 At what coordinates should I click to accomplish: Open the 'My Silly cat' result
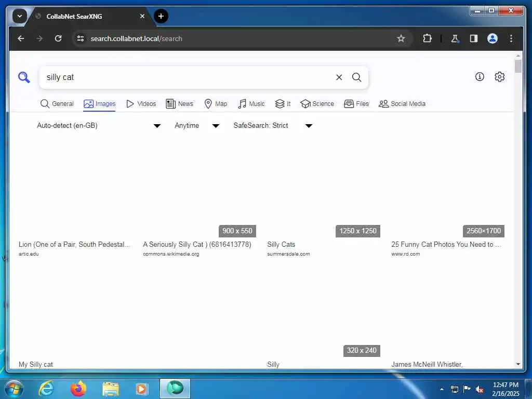[36, 364]
